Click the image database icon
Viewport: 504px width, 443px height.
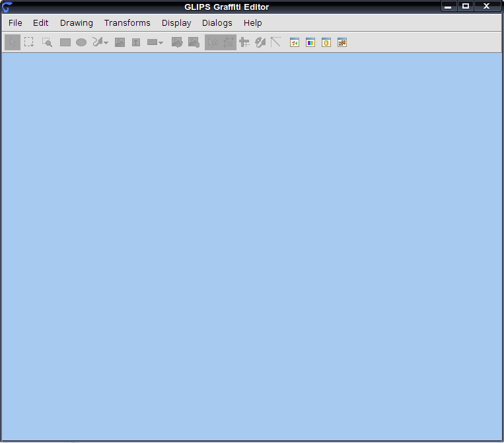tap(194, 42)
